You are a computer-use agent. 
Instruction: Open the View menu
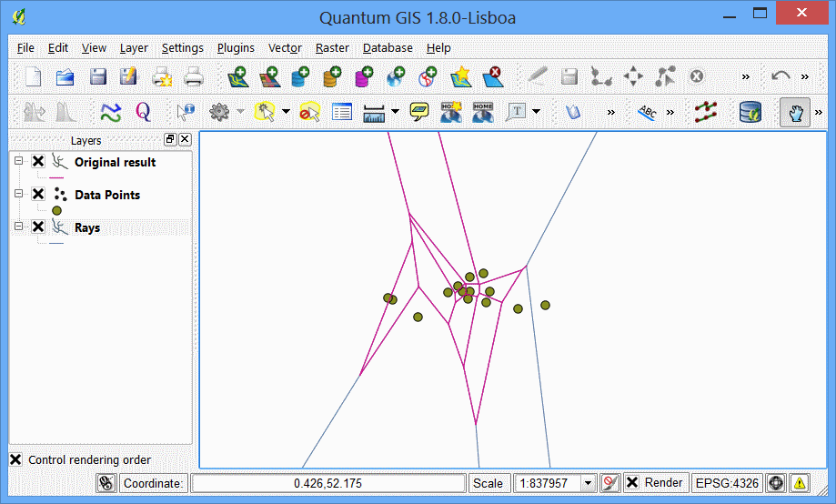pos(94,48)
